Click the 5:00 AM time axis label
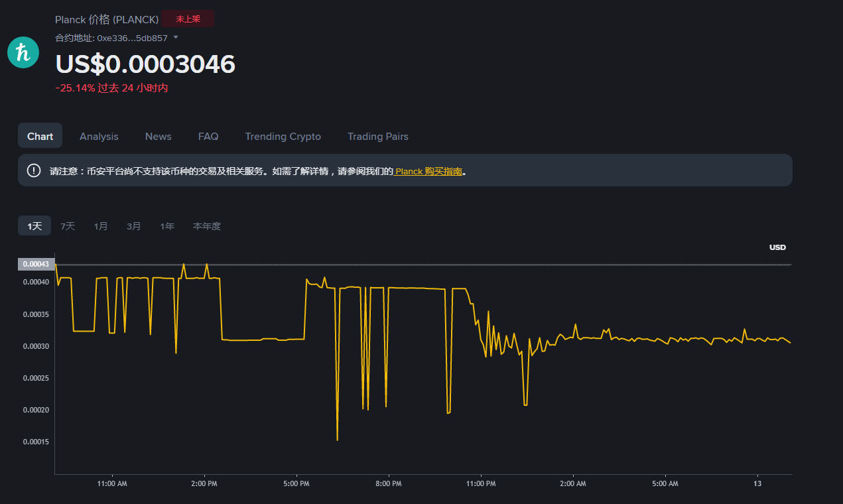 coord(665,484)
